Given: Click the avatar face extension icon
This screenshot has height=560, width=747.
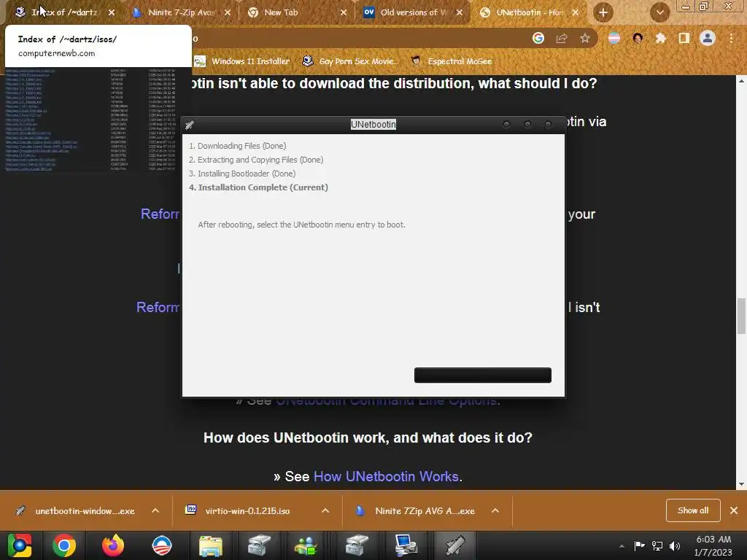Looking at the screenshot, I should (x=638, y=38).
